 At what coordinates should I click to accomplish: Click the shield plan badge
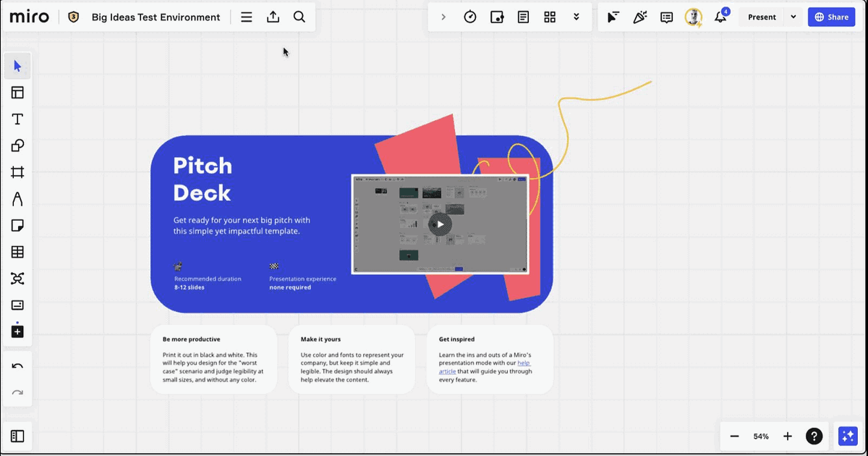(x=73, y=17)
